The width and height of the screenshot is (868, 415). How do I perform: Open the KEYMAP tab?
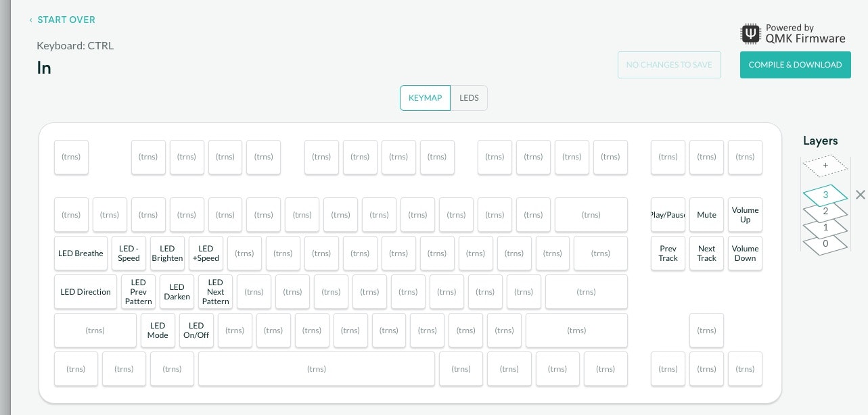tap(425, 98)
